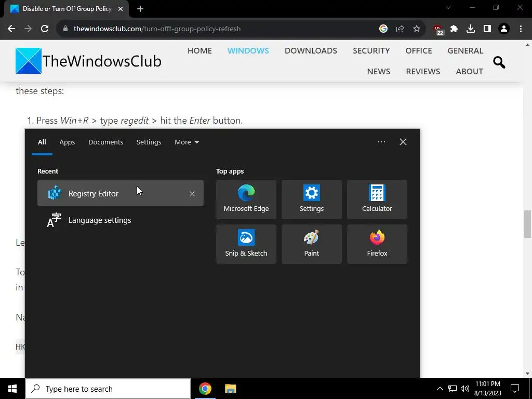Viewport: 532px width, 399px height.
Task: Open Registry Editor from Recent list
Action: [120, 193]
